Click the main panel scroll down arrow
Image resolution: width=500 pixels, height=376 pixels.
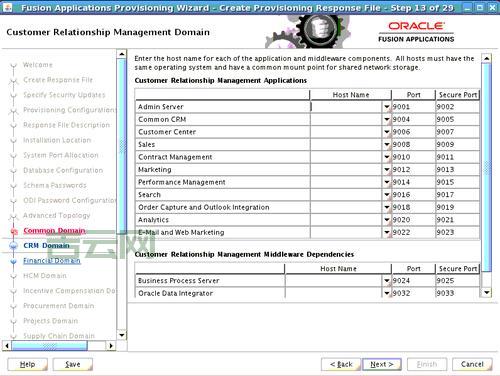(487, 293)
